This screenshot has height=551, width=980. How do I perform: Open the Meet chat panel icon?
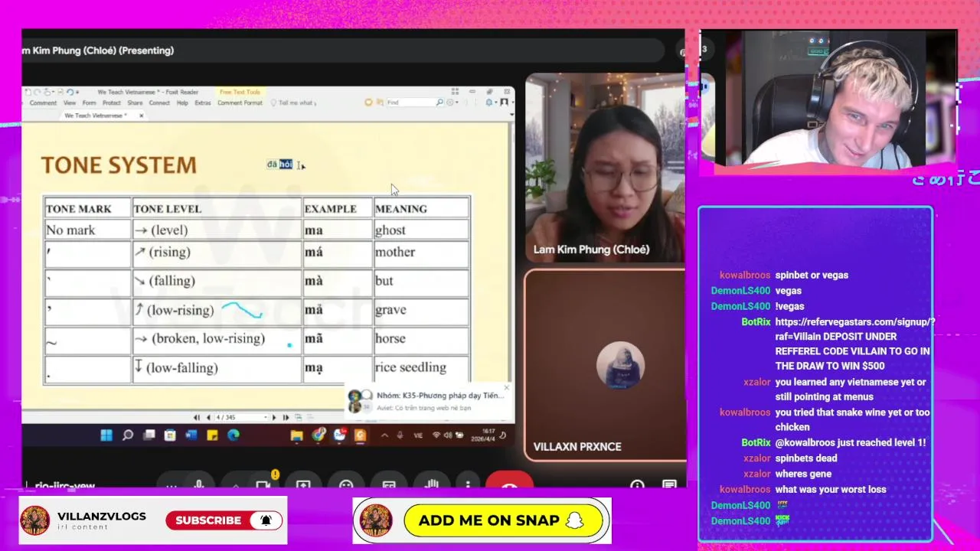pos(670,484)
